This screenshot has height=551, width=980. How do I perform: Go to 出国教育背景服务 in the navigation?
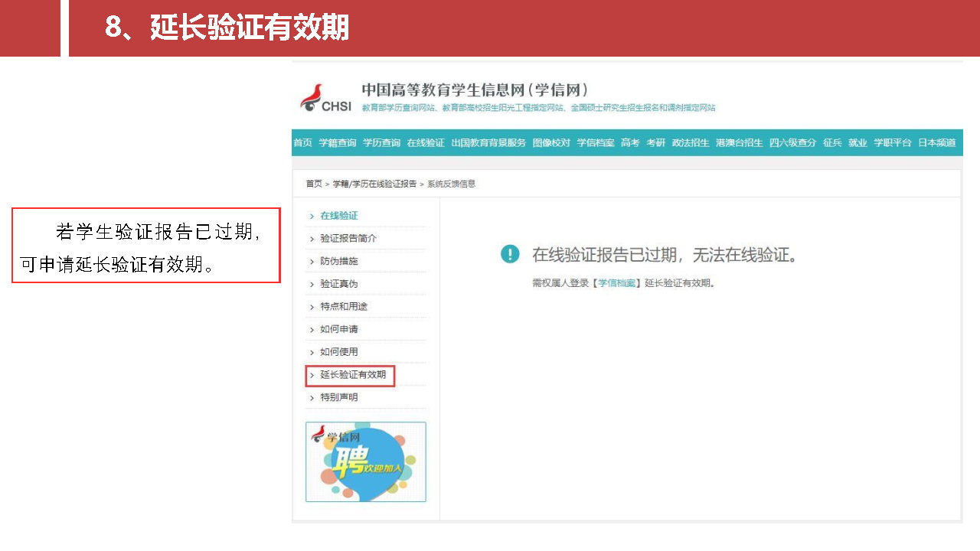tap(488, 143)
